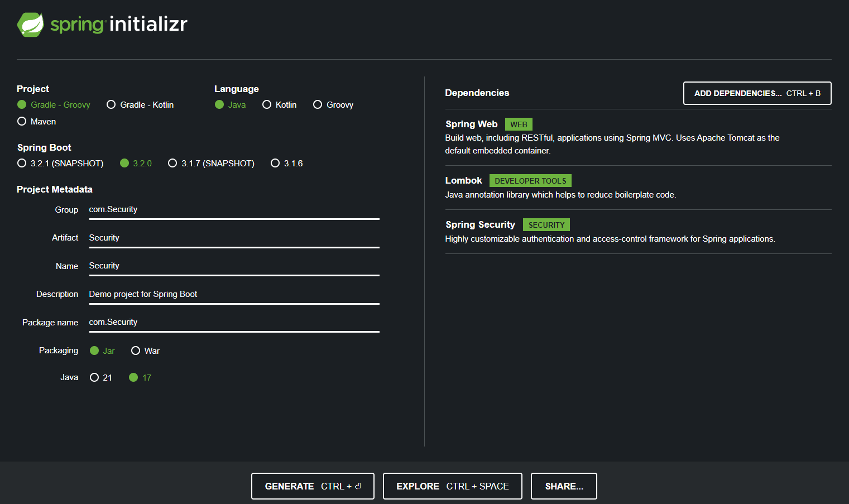Choose Spring Boot 3.2.1 (SNAPSHOT)
The image size is (849, 504).
tap(60, 164)
